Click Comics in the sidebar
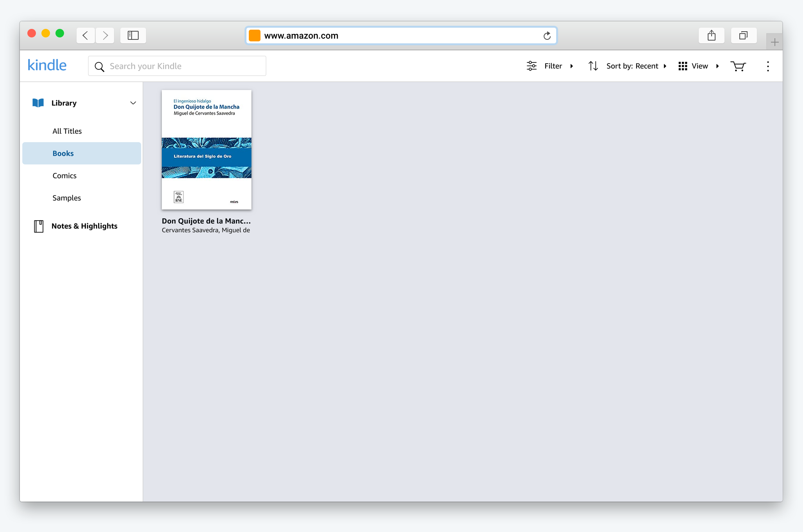Viewport: 803px width, 532px height. (65, 175)
